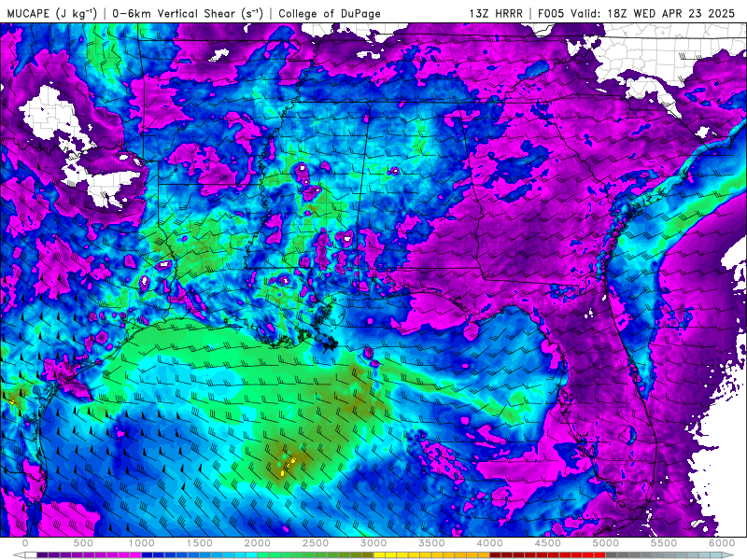Screen dimensions: 747x560
Task: Click the first yellow swatch below 3000
Action: tap(379, 554)
